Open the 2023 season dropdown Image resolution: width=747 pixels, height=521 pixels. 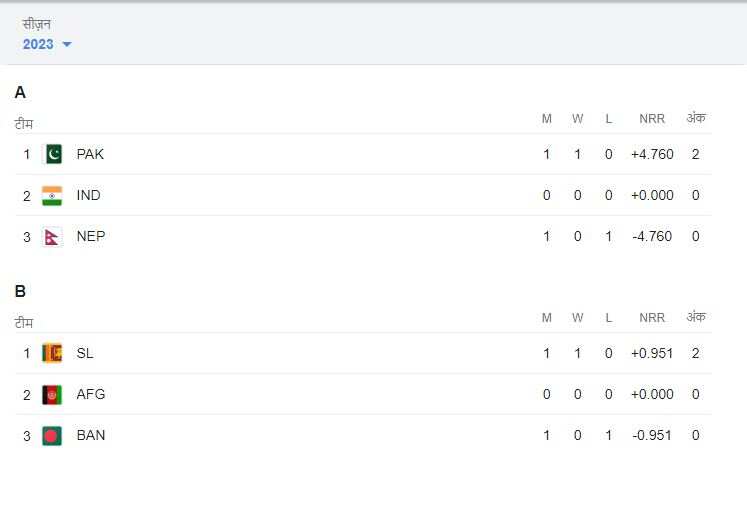39,44
